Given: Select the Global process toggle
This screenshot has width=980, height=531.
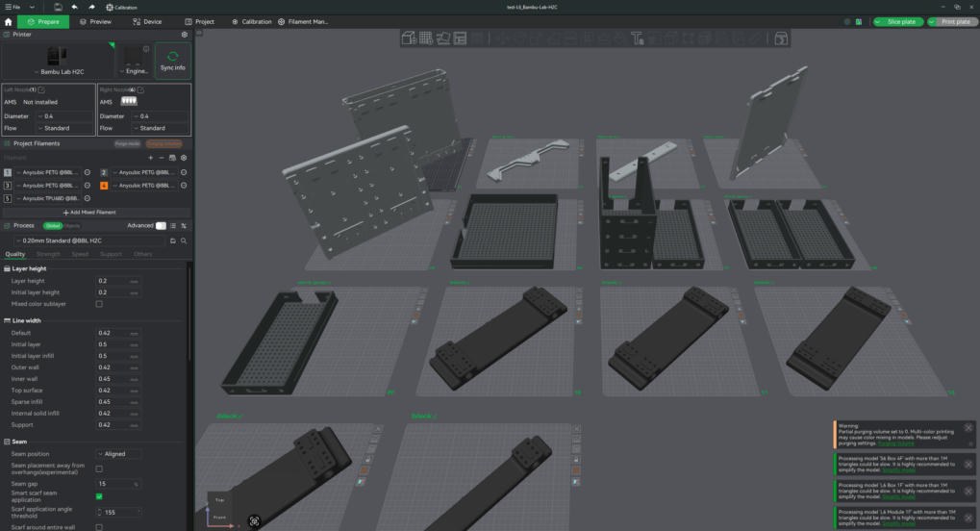Looking at the screenshot, I should point(53,226).
